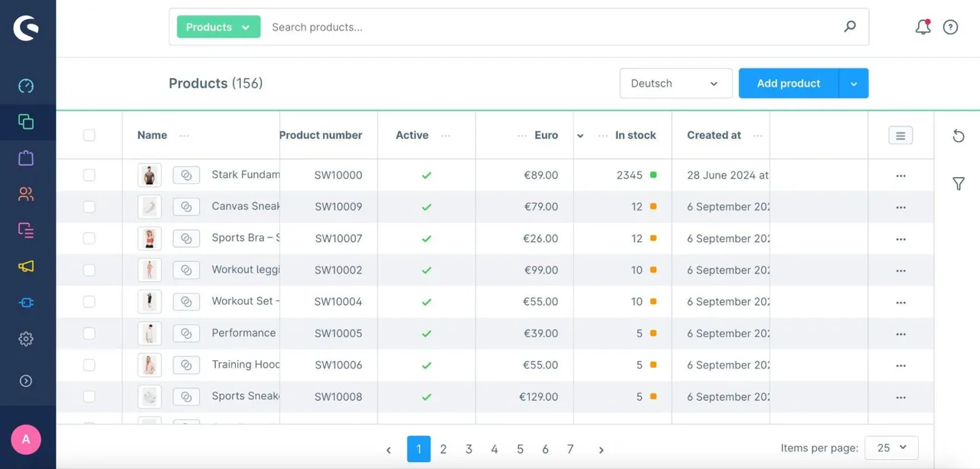980x469 pixels.
Task: Click the Add product button
Action: click(789, 84)
